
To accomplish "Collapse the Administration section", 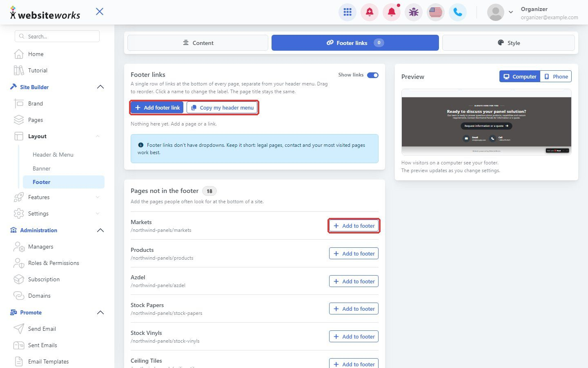I will click(x=100, y=230).
